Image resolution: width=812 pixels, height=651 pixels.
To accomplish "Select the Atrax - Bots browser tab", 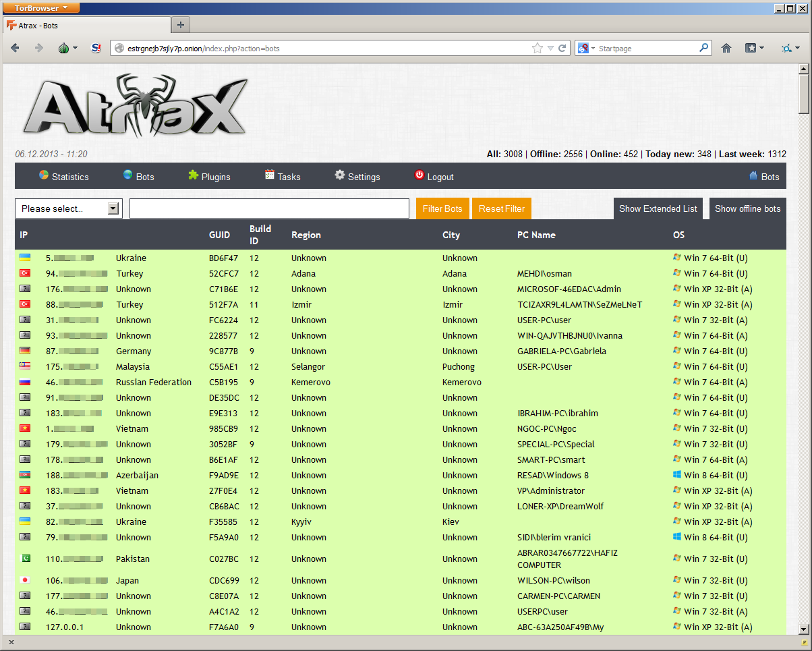I will pyautogui.click(x=86, y=26).
